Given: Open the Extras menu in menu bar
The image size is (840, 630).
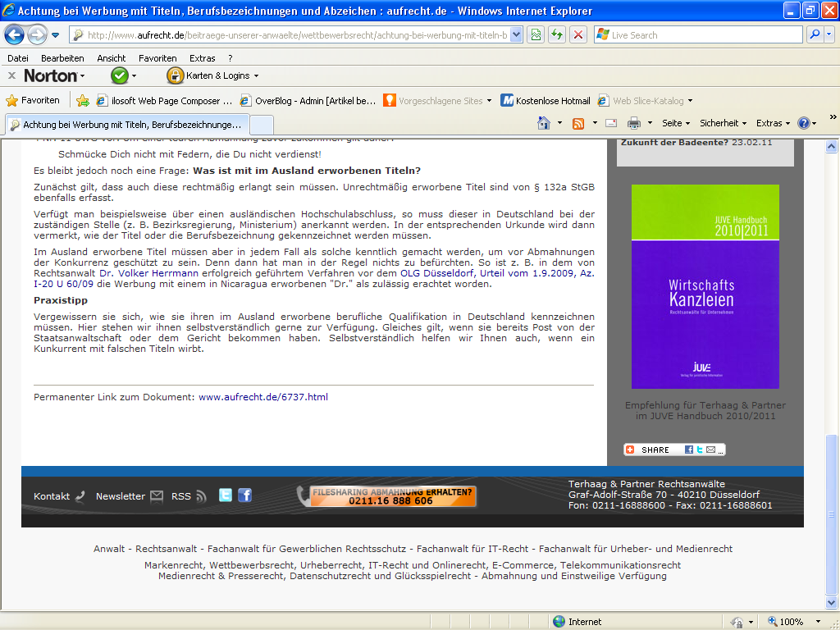Looking at the screenshot, I should [x=203, y=58].
